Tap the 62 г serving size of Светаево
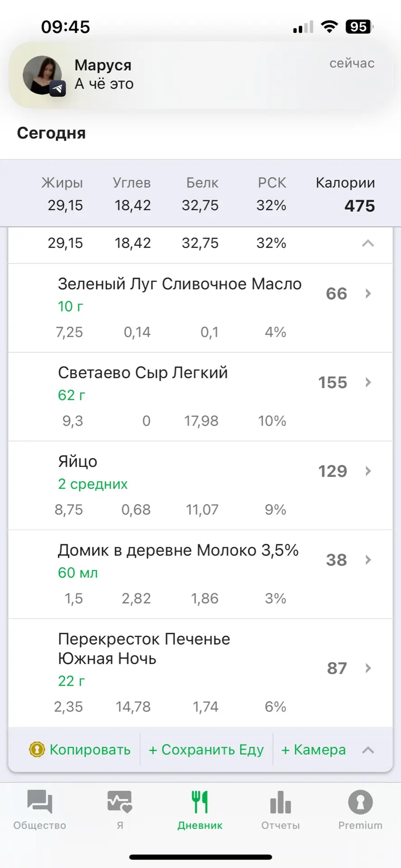This screenshot has width=401, height=868. point(71,395)
